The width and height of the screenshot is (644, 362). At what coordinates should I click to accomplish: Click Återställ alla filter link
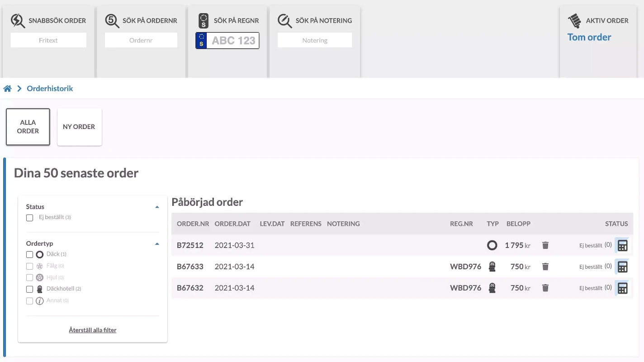click(92, 330)
